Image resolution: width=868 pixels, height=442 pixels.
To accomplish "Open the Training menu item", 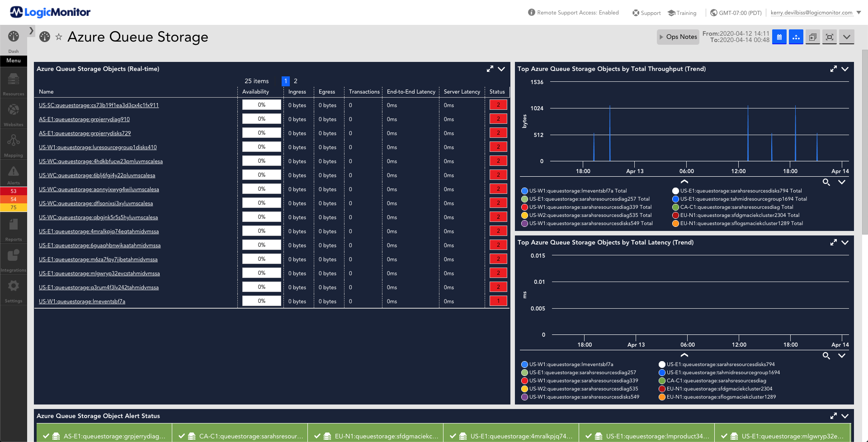I will pos(682,13).
